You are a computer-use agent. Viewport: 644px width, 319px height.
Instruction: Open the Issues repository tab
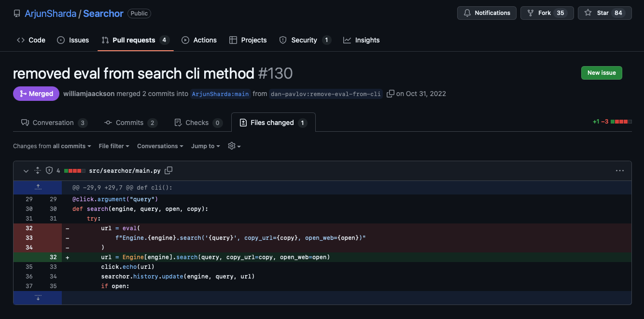73,40
